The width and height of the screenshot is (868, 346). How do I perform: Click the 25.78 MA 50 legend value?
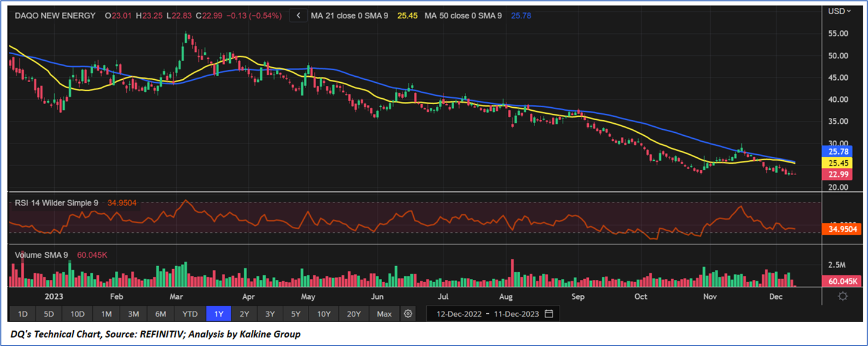(x=521, y=16)
